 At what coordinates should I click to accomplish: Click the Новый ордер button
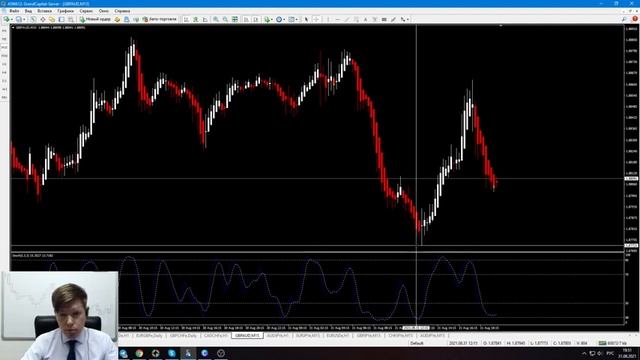[96, 19]
